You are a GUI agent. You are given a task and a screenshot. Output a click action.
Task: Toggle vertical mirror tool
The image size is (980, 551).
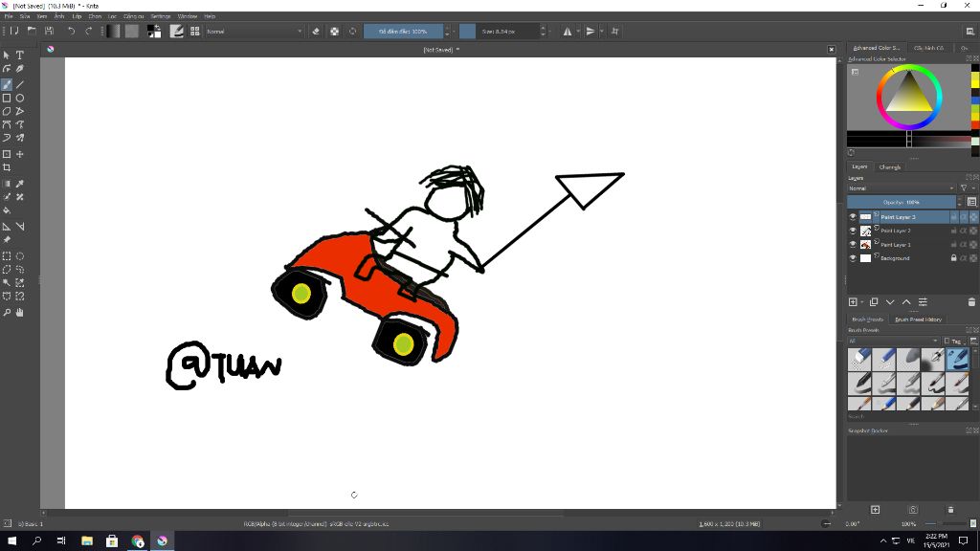(x=590, y=32)
